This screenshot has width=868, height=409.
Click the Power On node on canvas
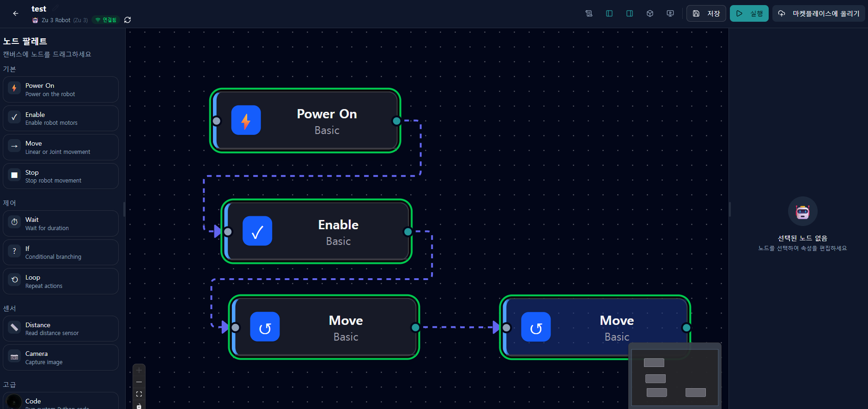(305, 121)
